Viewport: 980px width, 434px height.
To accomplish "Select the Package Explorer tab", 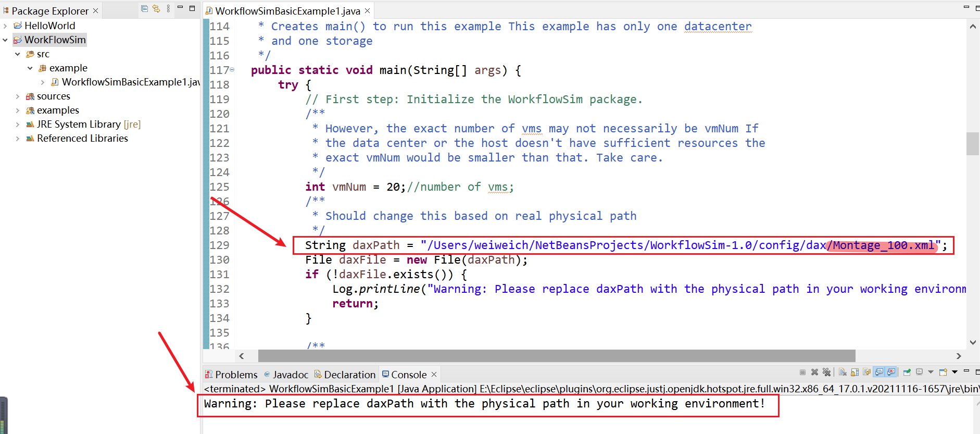I will point(50,10).
